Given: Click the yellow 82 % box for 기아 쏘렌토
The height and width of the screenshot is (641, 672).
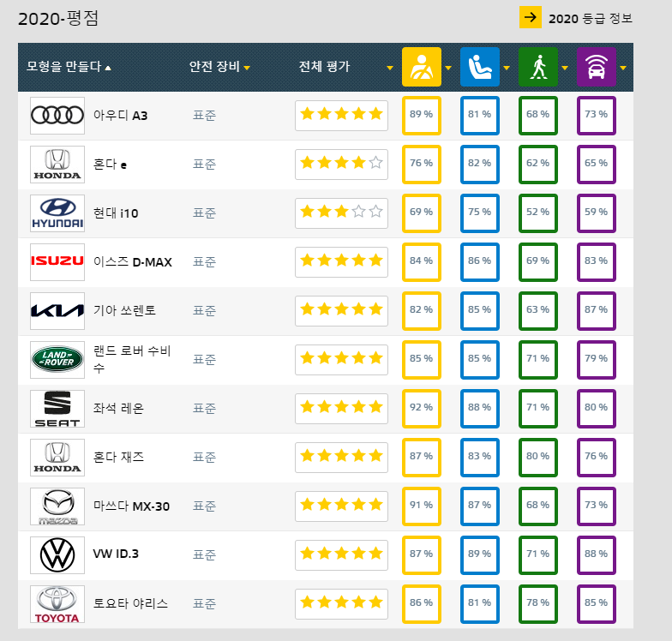Looking at the screenshot, I should (x=422, y=311).
